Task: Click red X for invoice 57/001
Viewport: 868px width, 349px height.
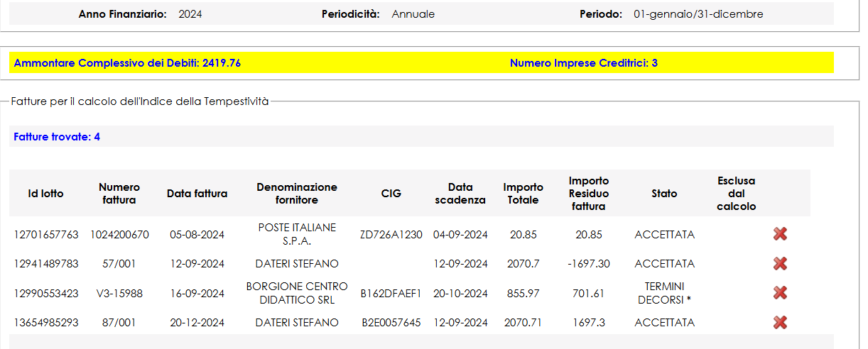Action: (780, 263)
